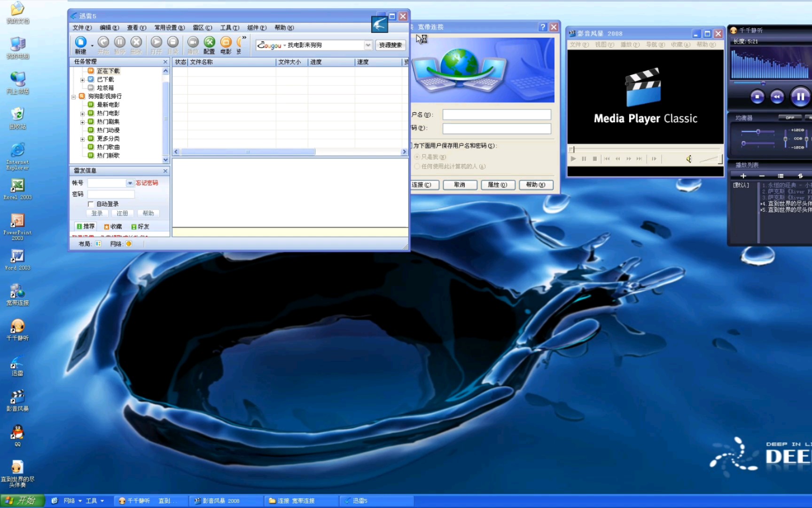
Task: Click stop button in 影音风暴 player
Action: tap(595, 159)
